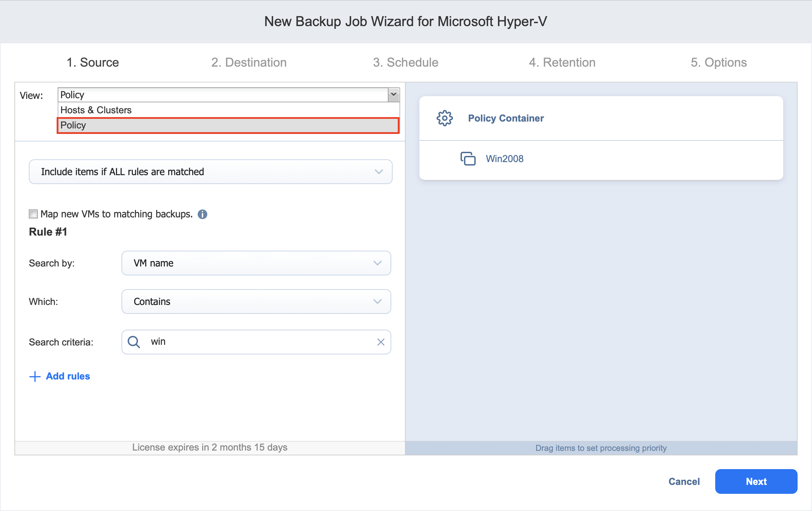Clear the search criteria with X icon
812x511 pixels.
pos(381,342)
